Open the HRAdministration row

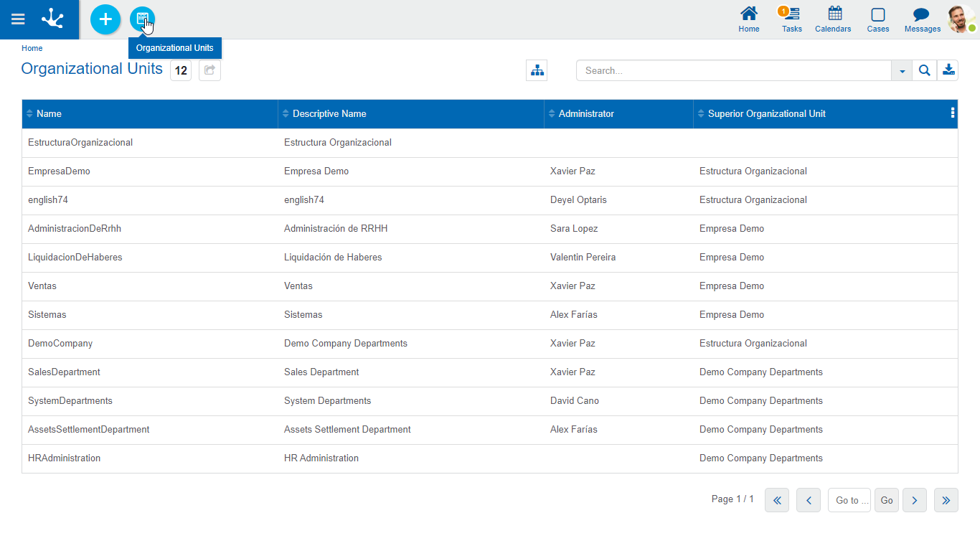click(490, 458)
